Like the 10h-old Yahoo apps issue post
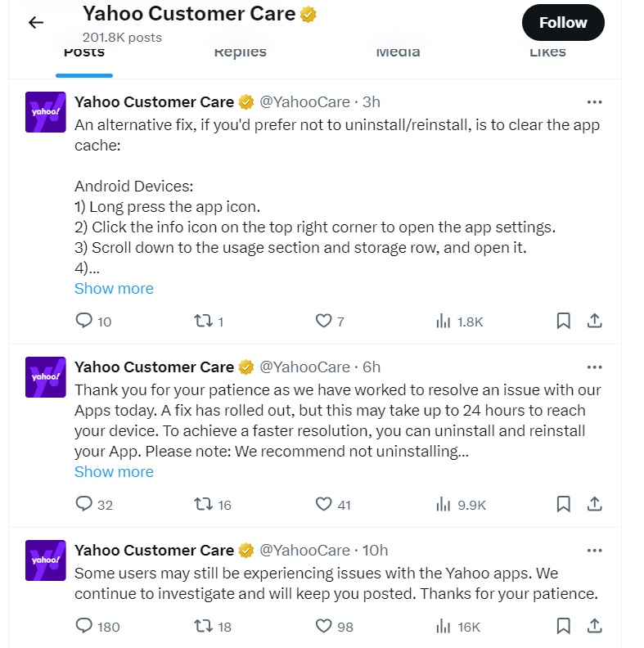Screen dimensions: 644x648 click(324, 627)
